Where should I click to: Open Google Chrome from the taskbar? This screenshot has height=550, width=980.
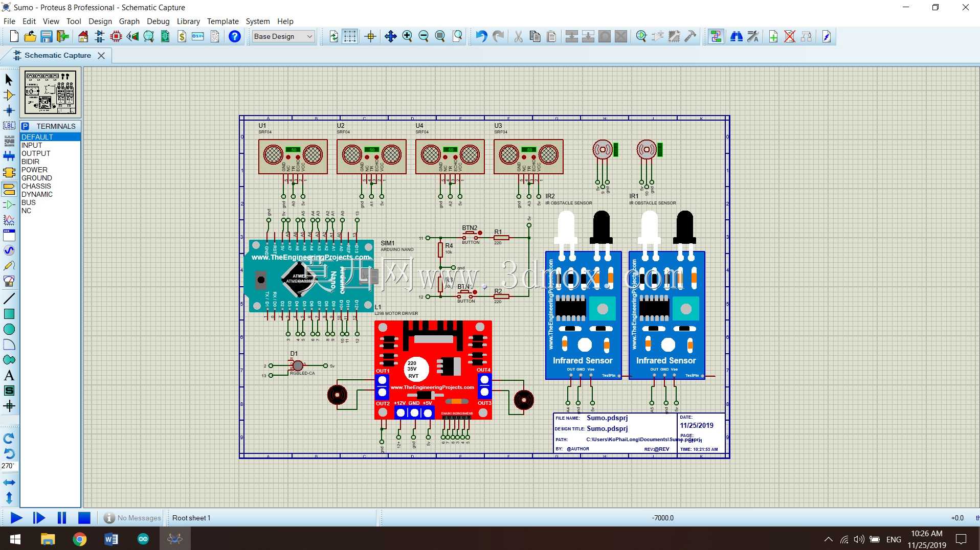coord(79,539)
